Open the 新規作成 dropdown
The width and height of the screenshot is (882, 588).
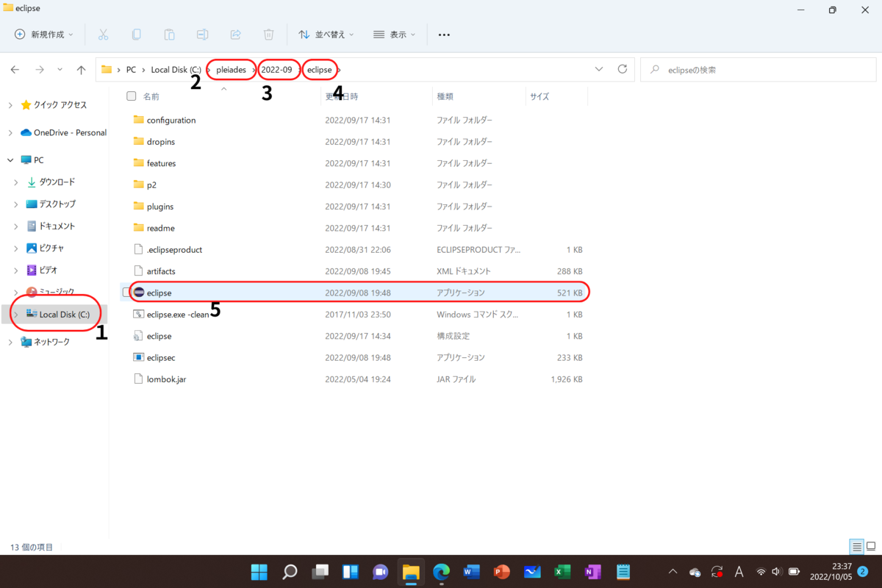pos(44,35)
